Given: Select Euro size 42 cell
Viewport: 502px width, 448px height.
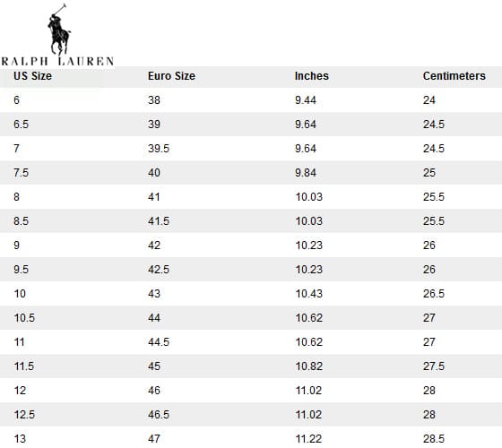Looking at the screenshot, I should [x=154, y=246].
